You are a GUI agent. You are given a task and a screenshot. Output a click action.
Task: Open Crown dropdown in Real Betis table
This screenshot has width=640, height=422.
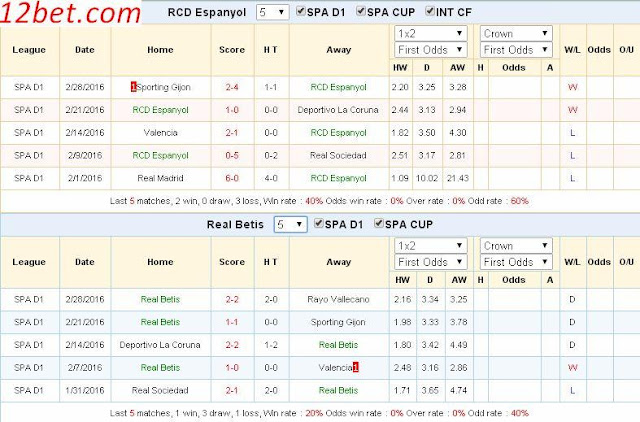516,246
